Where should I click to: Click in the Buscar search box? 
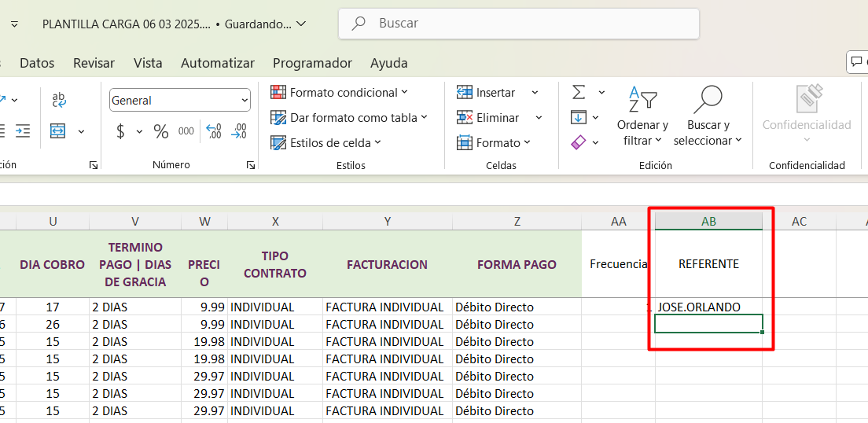tap(519, 24)
